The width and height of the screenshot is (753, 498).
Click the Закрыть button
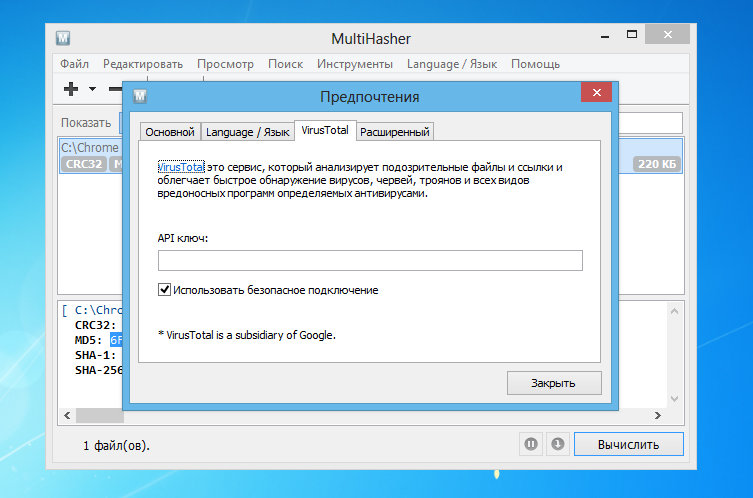(x=554, y=383)
